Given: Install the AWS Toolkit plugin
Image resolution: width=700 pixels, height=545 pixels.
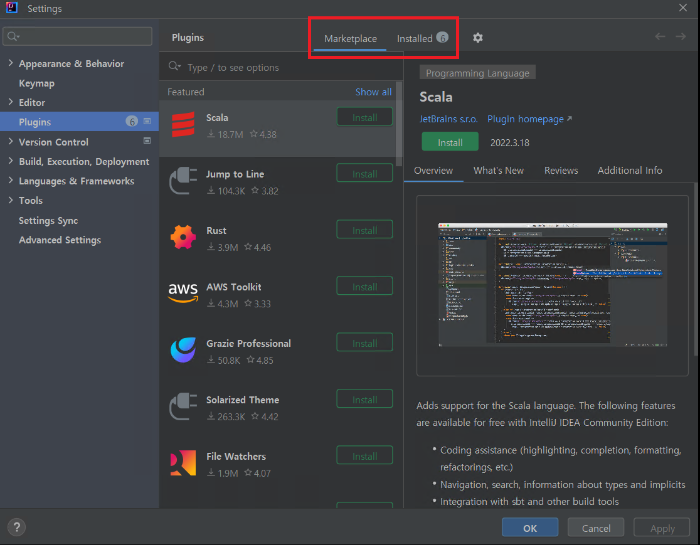Looking at the screenshot, I should pyautogui.click(x=365, y=287).
